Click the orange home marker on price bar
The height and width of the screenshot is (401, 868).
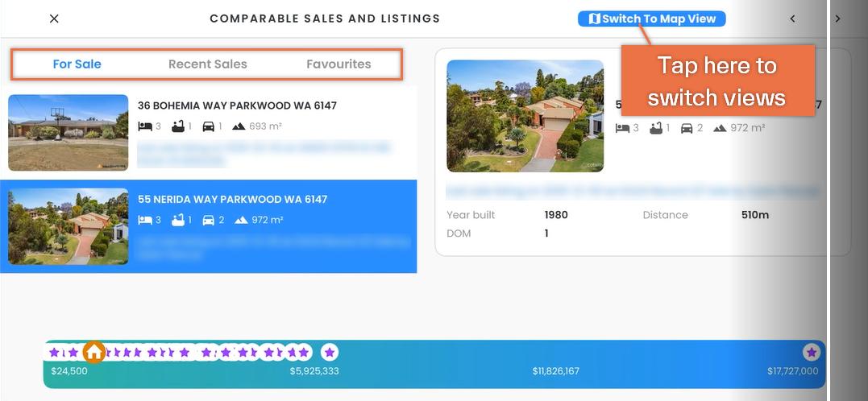94,352
